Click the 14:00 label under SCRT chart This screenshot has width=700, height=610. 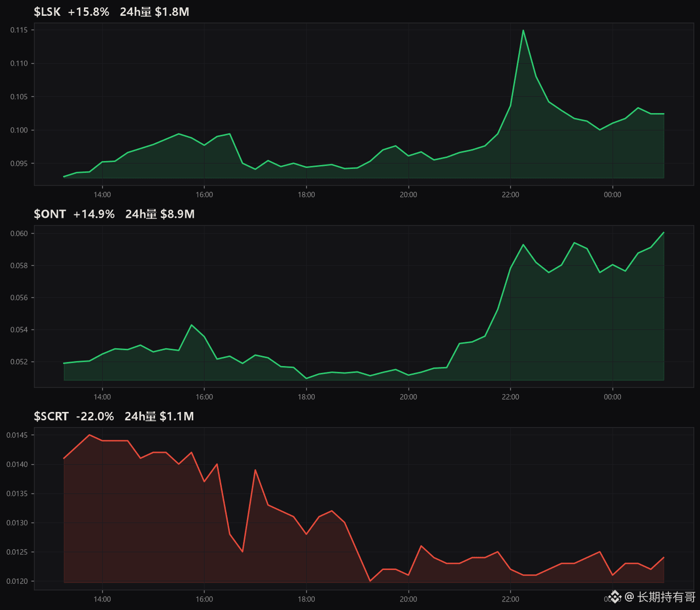pyautogui.click(x=102, y=599)
